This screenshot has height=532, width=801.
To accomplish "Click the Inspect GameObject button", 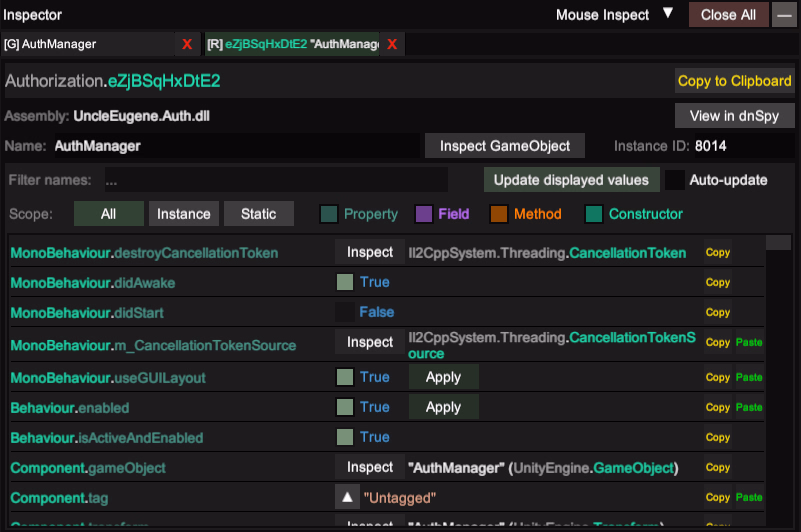I will click(x=505, y=146).
